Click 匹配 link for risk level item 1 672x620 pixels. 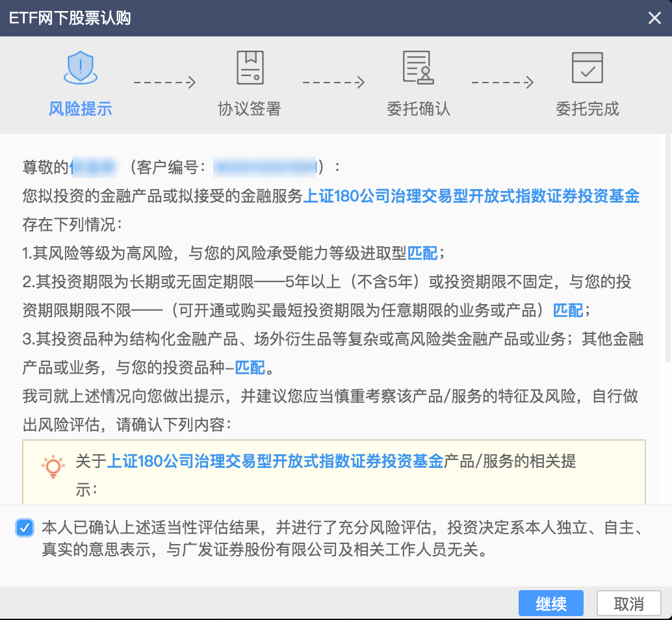(422, 253)
